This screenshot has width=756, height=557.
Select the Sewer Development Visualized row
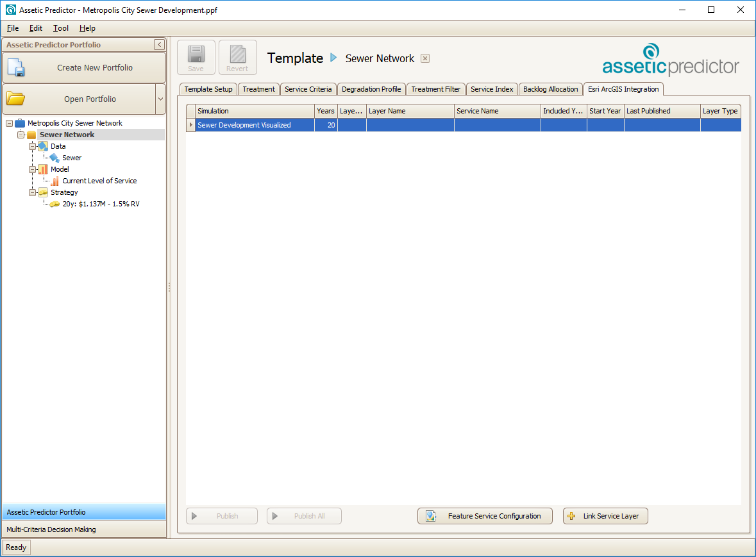tap(464, 125)
